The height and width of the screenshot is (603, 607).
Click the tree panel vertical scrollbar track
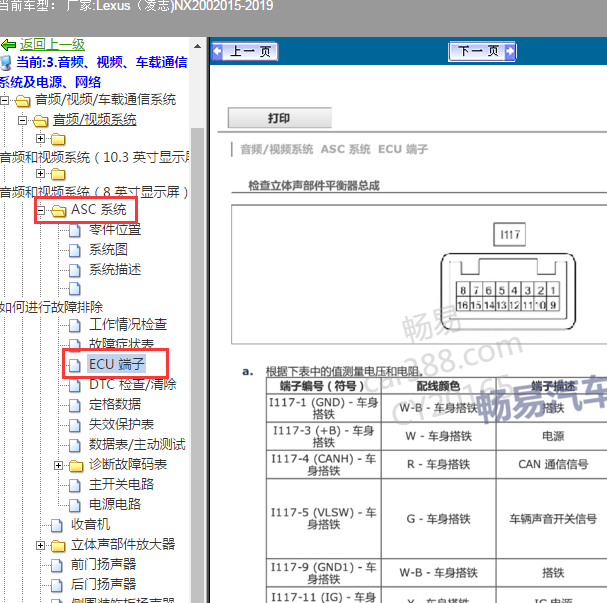click(x=197, y=364)
